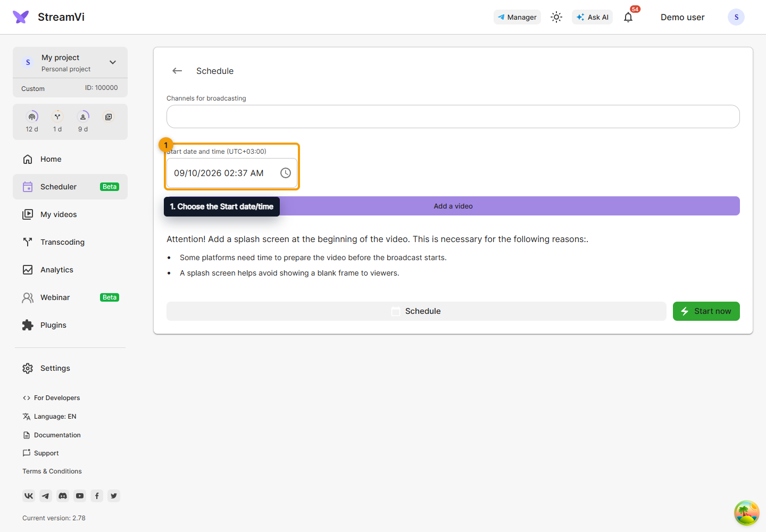Viewport: 766px width, 532px height.
Task: Click the Add a video button
Action: (x=453, y=206)
